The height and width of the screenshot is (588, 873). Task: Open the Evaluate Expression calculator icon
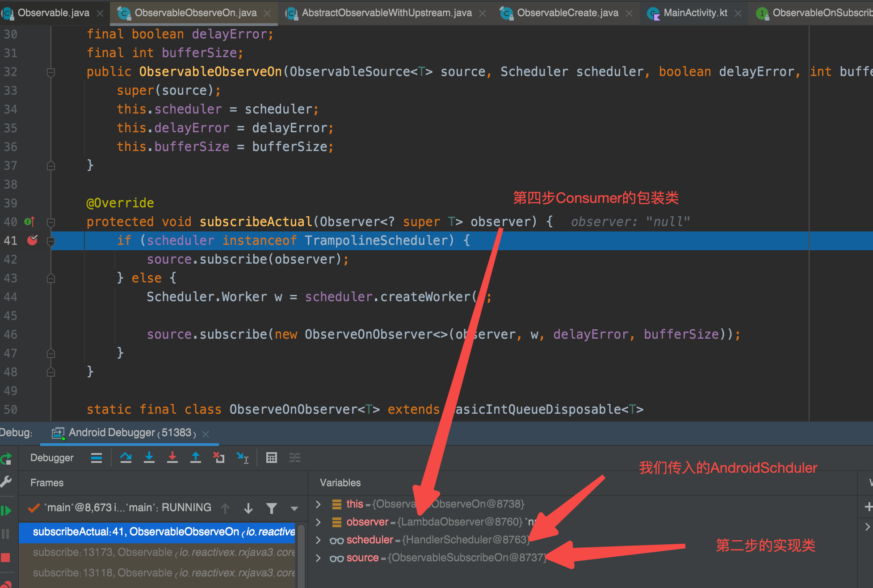pyautogui.click(x=271, y=458)
